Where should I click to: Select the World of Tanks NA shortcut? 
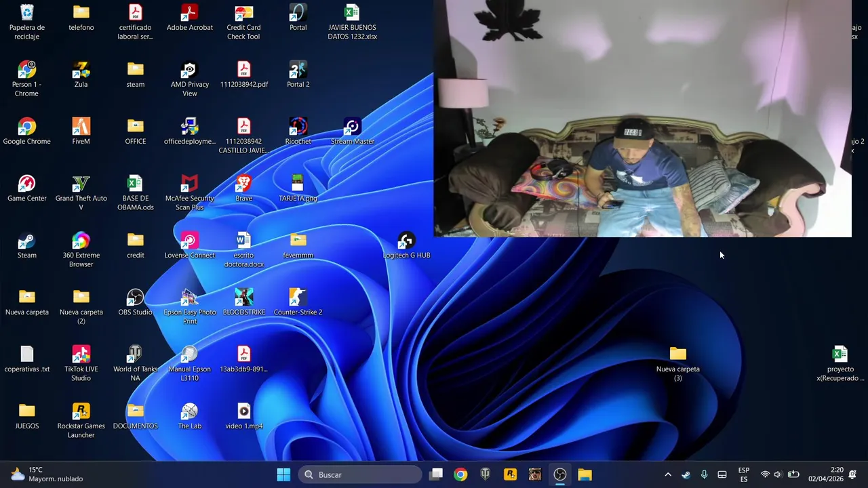click(x=136, y=363)
